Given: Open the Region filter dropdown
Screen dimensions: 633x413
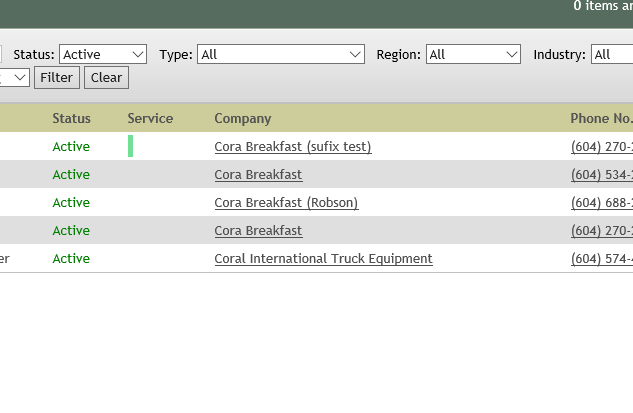Looking at the screenshot, I should click(473, 54).
